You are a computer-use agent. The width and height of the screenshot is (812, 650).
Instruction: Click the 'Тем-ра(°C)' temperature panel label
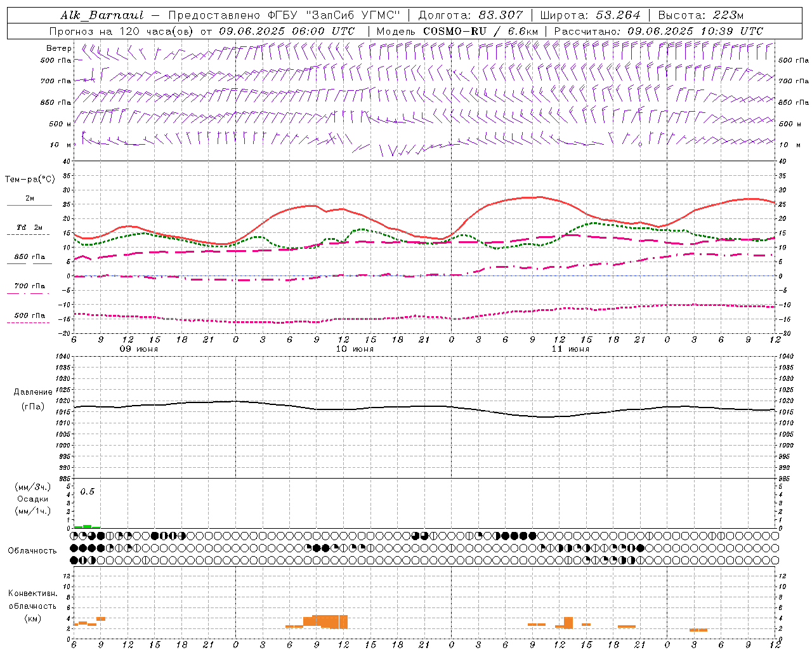30,180
